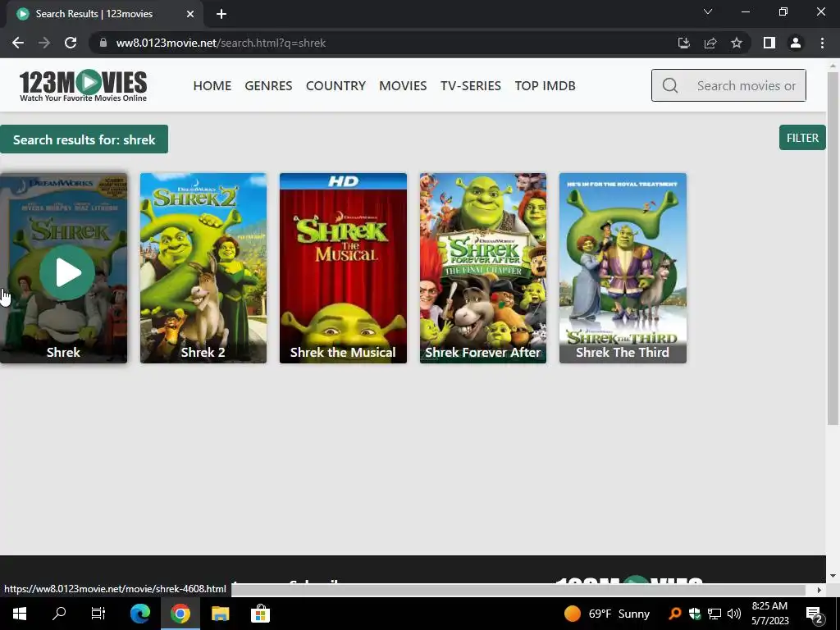Bookmark this page with the star icon
Viewport: 840px width, 630px height.
(737, 43)
